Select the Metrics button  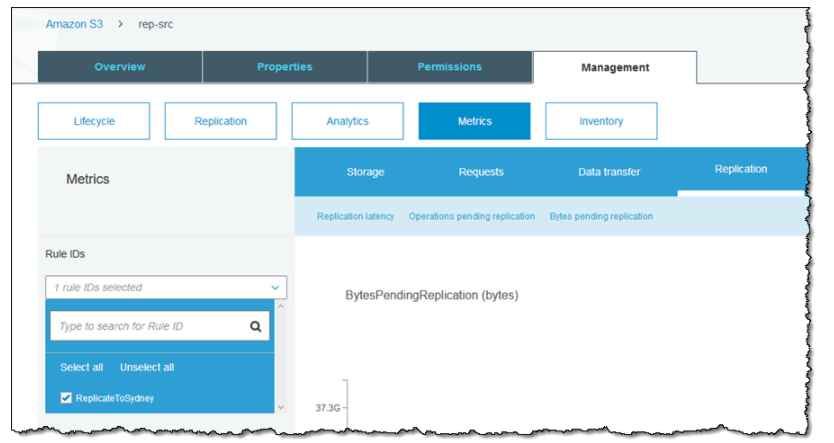(x=474, y=121)
